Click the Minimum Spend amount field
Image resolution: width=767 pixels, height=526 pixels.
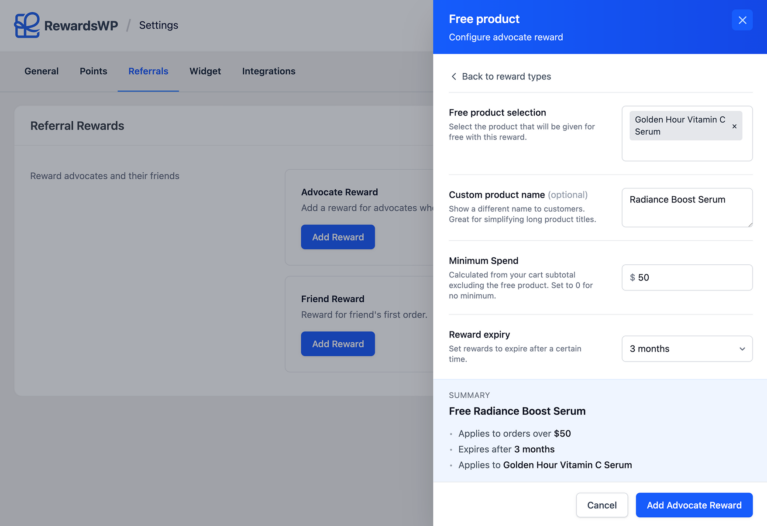tap(692, 277)
